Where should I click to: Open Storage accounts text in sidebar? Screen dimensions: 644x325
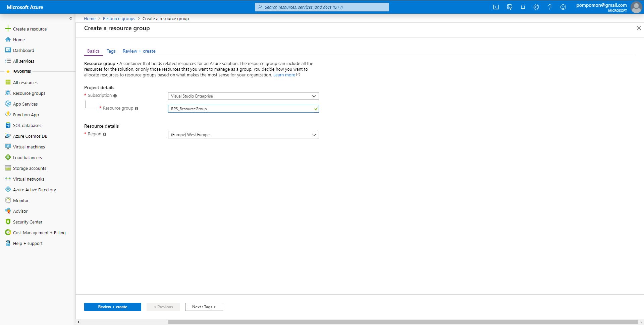tap(30, 168)
